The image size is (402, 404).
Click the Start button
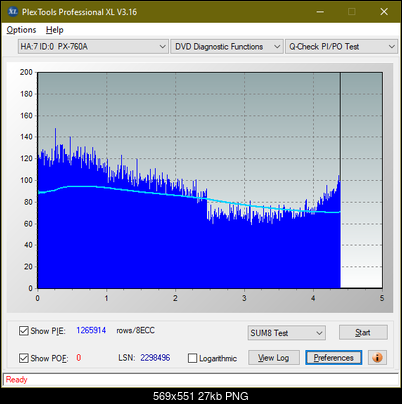[x=363, y=332]
